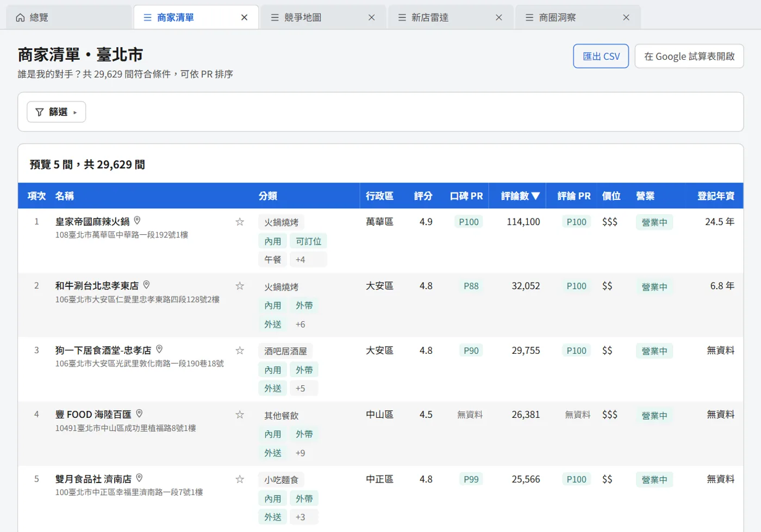Viewport: 761px width, 532px height.
Task: Click the 小吃麵食 category tag
Action: point(281,480)
